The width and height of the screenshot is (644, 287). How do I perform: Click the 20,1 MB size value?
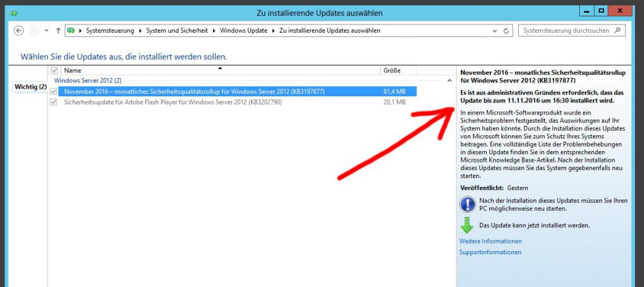[x=394, y=102]
